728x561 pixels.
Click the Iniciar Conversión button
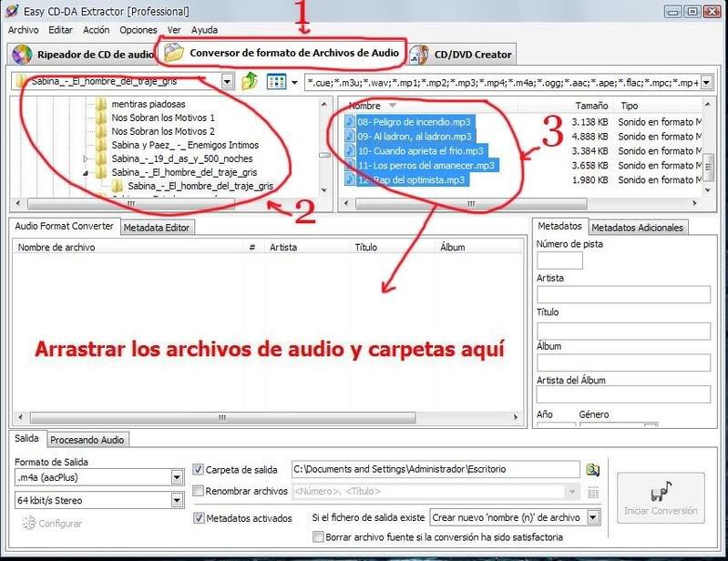click(661, 498)
